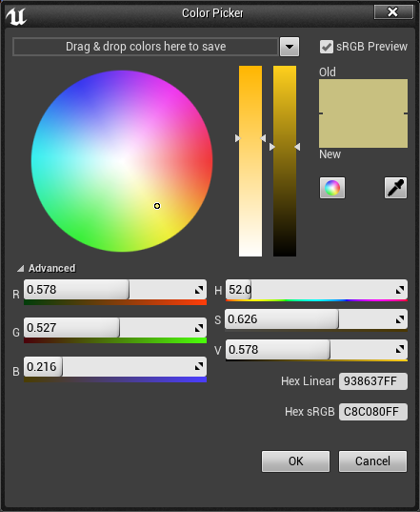420x512 pixels.
Task: Click the dark value gradient bar
Action: [x=285, y=161]
